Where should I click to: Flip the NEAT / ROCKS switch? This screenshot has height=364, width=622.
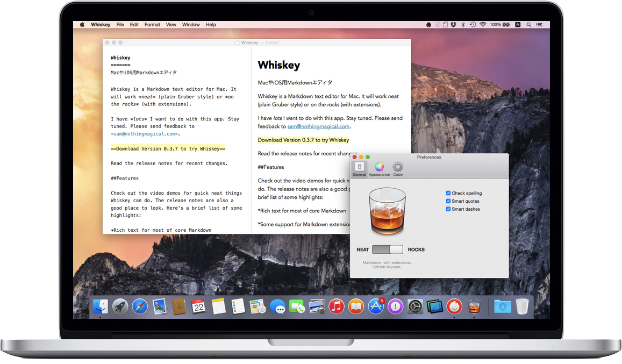tap(388, 249)
